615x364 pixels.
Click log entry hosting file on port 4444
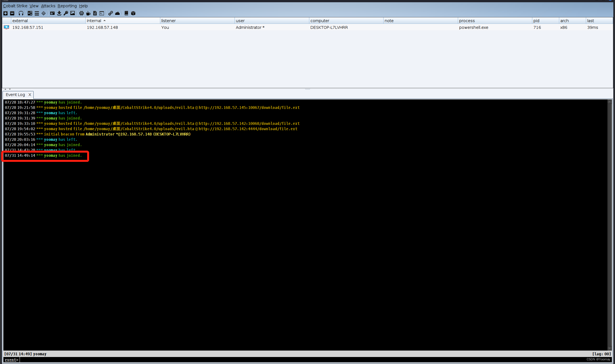pos(151,129)
